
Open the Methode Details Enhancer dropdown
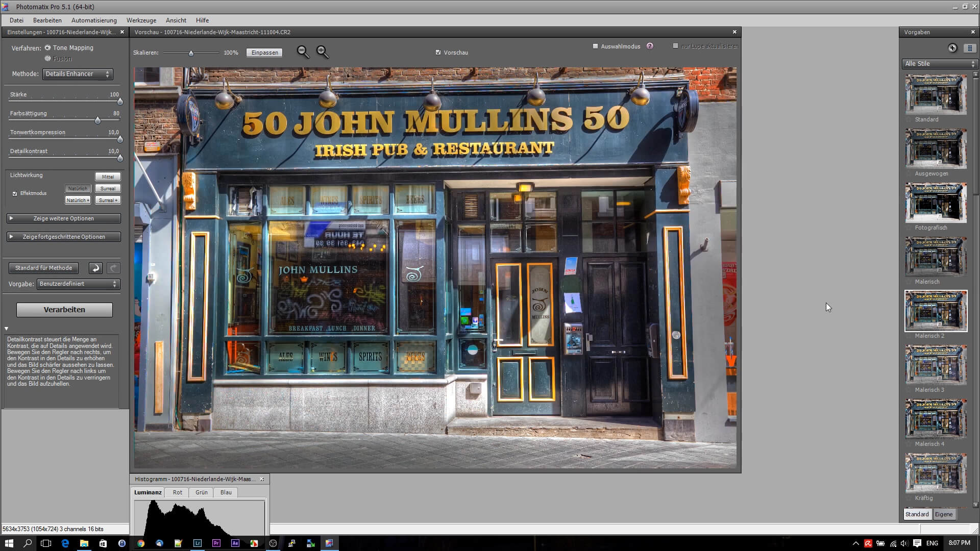78,74
